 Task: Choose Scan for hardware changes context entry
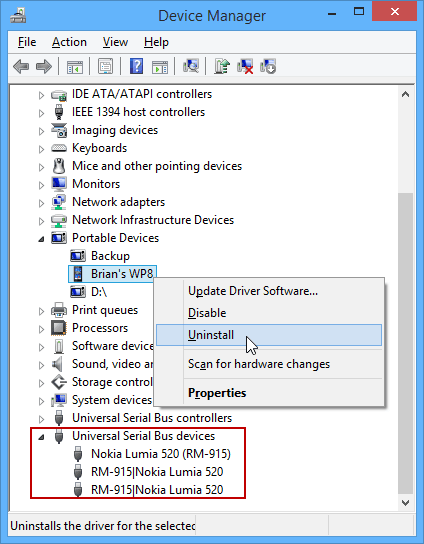(269, 364)
